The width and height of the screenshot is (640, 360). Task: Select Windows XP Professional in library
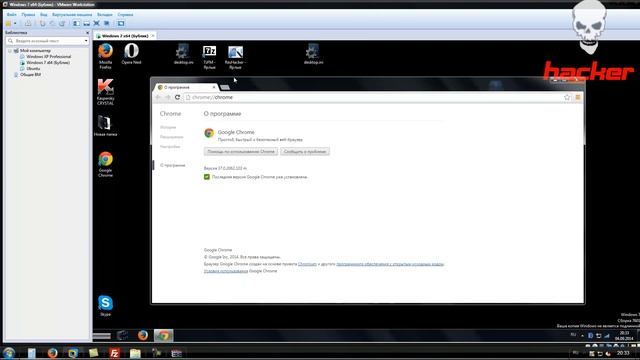[x=49, y=57]
